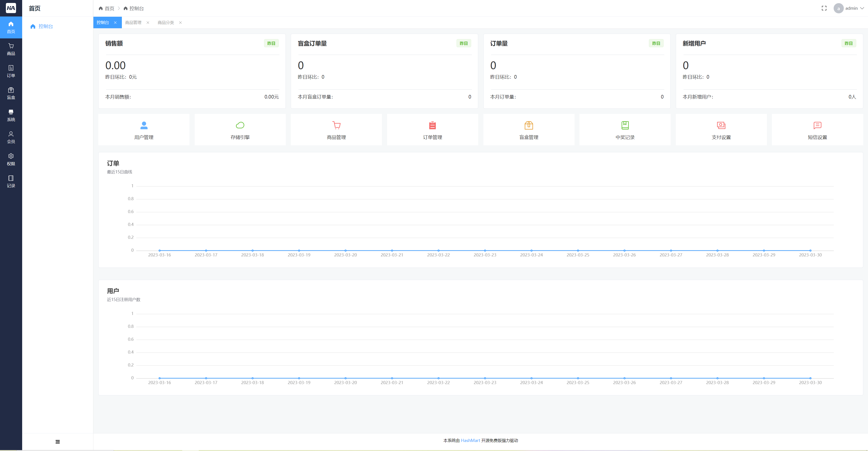Toggle fullscreen mode icon in header
Screen dimensions: 868x451
(824, 8)
